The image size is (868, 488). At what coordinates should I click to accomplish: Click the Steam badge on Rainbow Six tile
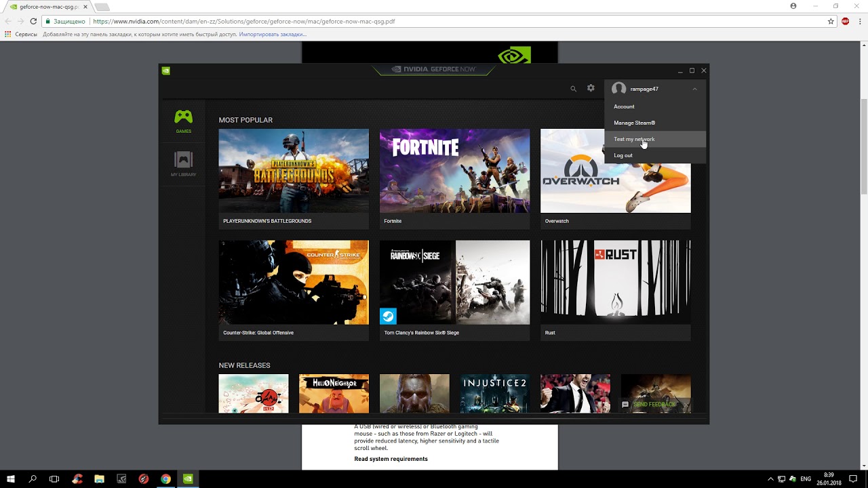pyautogui.click(x=388, y=316)
